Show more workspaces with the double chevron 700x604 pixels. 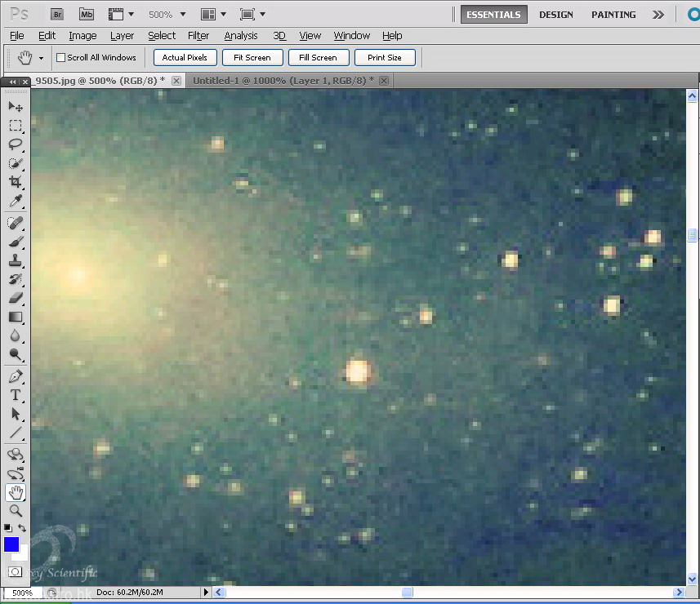[x=658, y=15]
